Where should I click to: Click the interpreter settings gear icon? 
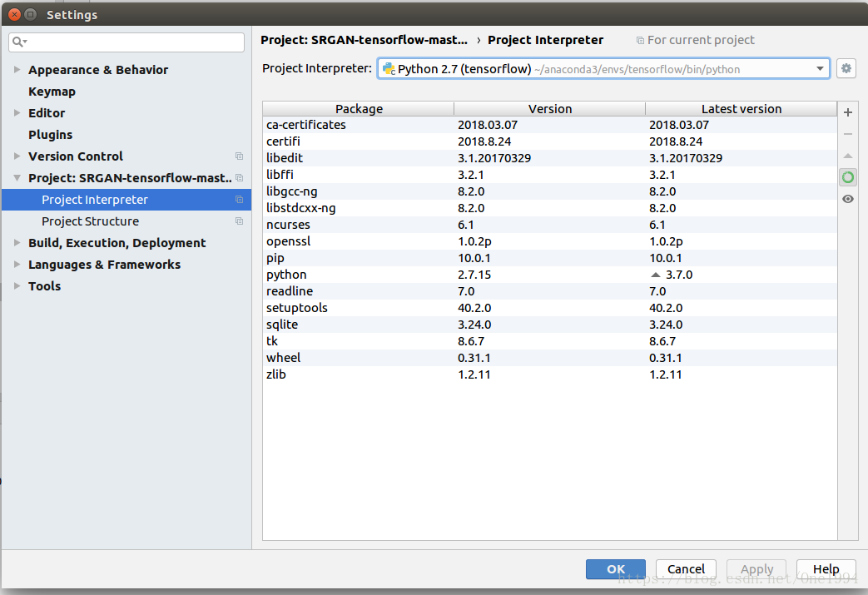click(846, 68)
